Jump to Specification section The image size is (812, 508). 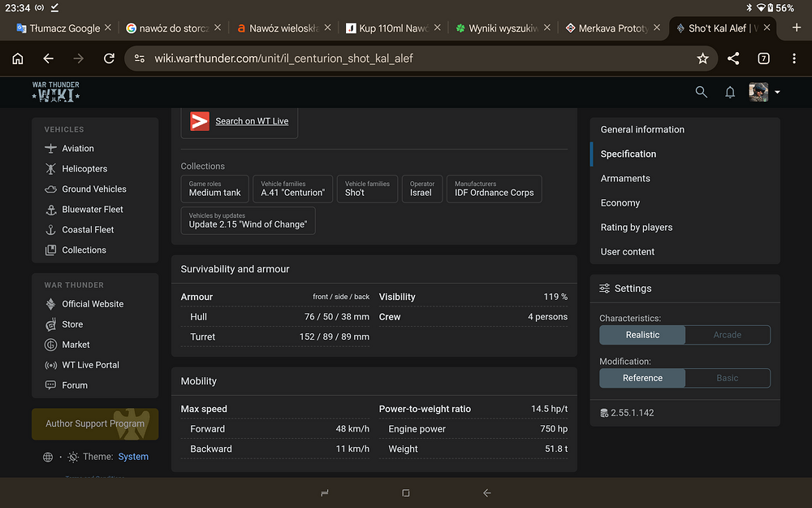pyautogui.click(x=628, y=154)
